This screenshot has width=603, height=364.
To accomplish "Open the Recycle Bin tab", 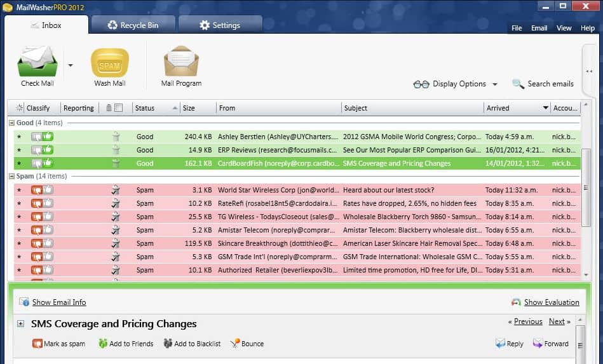I will point(133,25).
